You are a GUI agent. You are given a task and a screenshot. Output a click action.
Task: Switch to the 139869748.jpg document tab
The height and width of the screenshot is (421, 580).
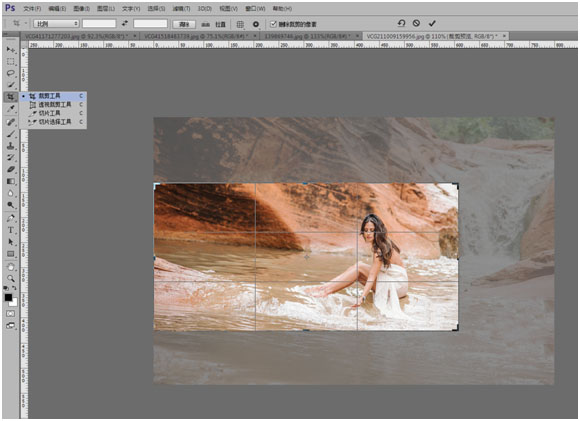click(310, 36)
